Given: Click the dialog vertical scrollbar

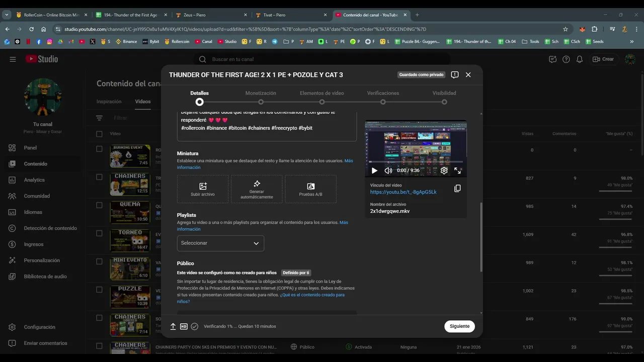Looking at the screenshot, I should 481,237.
